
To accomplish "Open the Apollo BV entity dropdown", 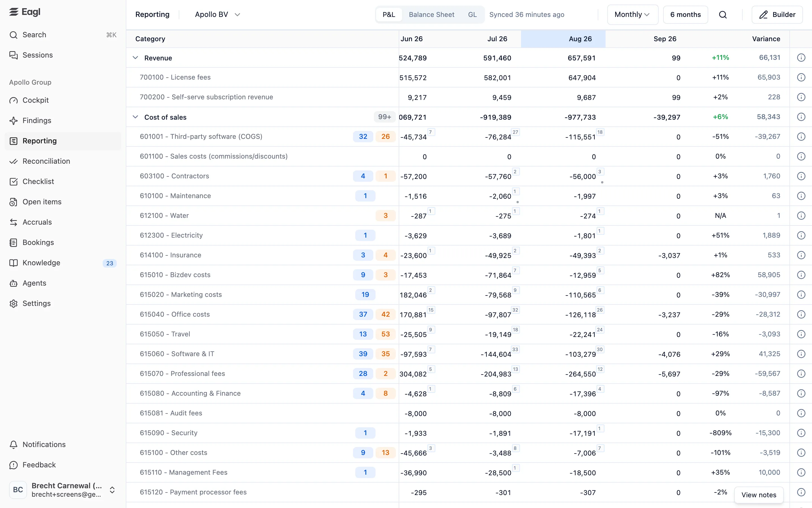I will pyautogui.click(x=217, y=15).
